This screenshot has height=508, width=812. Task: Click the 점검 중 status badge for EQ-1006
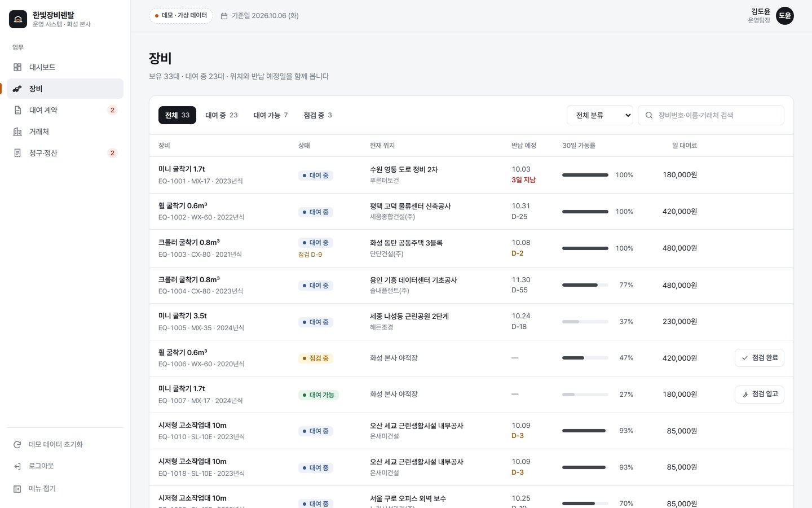(316, 358)
